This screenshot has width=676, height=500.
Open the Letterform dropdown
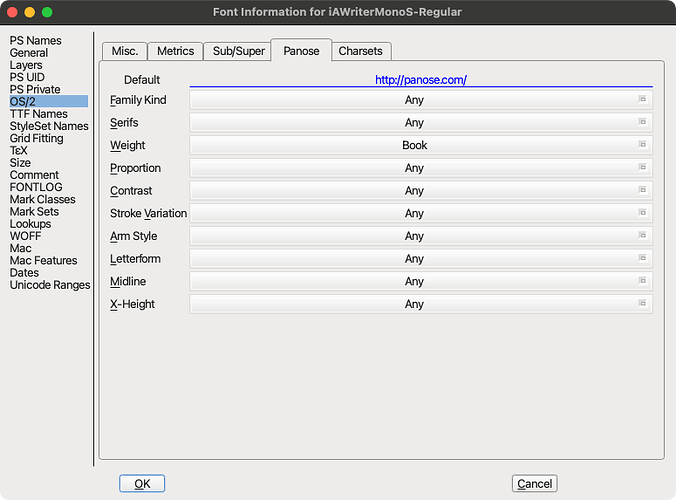421,259
